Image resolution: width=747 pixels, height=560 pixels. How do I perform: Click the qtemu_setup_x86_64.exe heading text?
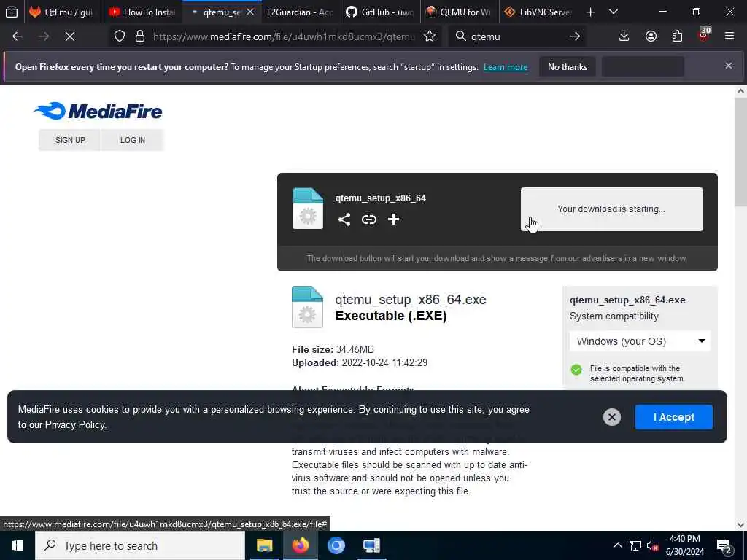(x=411, y=300)
